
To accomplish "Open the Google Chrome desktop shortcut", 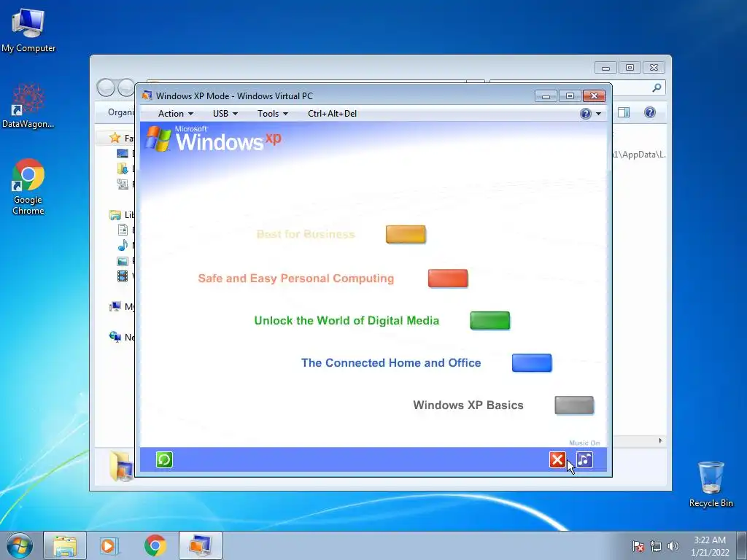I will pos(28,187).
